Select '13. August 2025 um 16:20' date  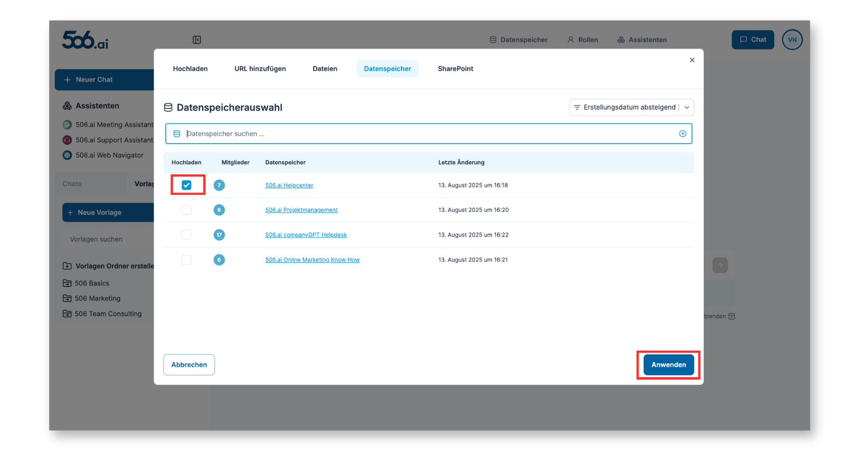(474, 210)
